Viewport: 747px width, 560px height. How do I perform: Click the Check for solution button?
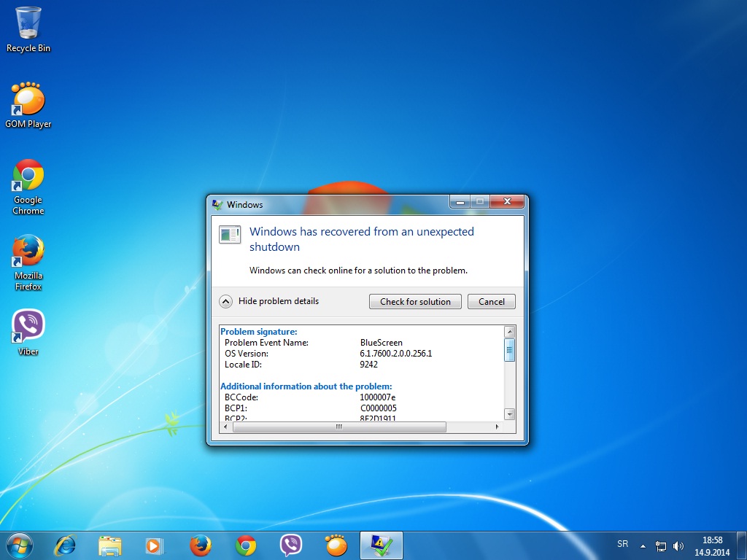pyautogui.click(x=415, y=302)
